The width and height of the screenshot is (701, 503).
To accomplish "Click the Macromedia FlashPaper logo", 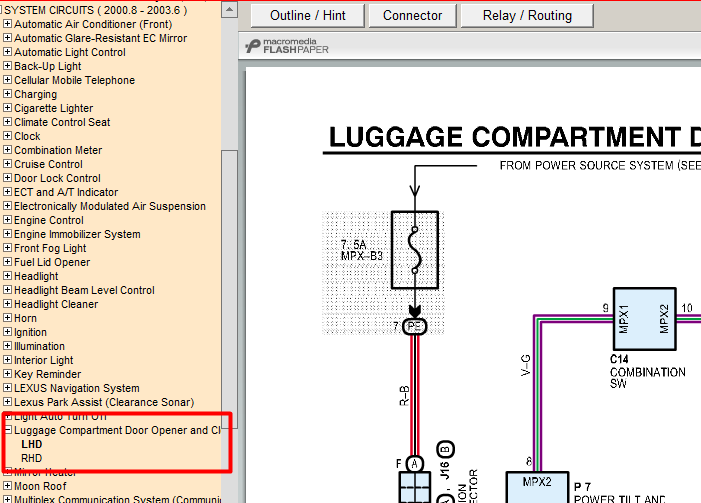I will point(287,46).
